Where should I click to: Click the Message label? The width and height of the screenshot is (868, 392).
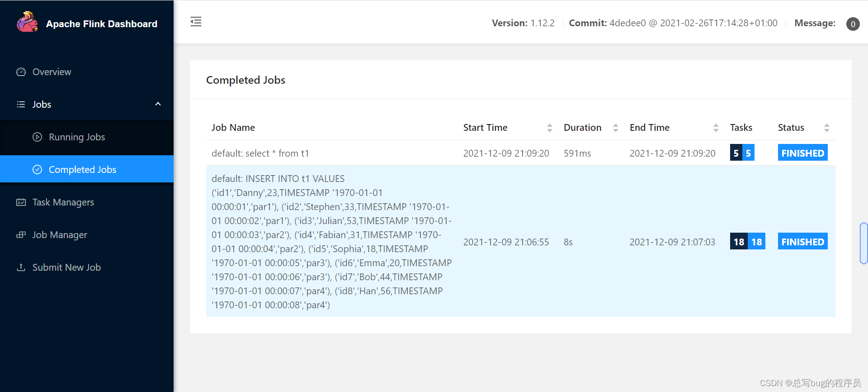tap(815, 23)
